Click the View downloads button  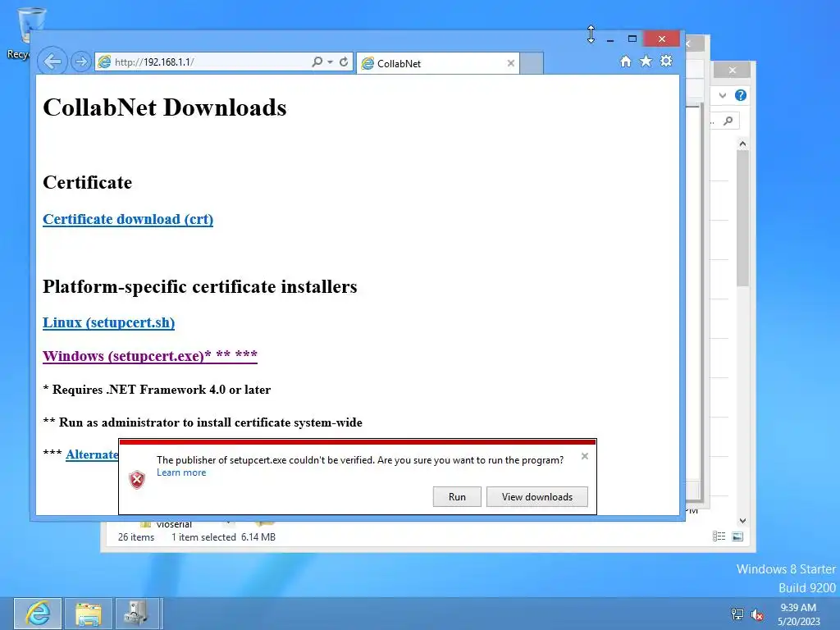coord(536,496)
